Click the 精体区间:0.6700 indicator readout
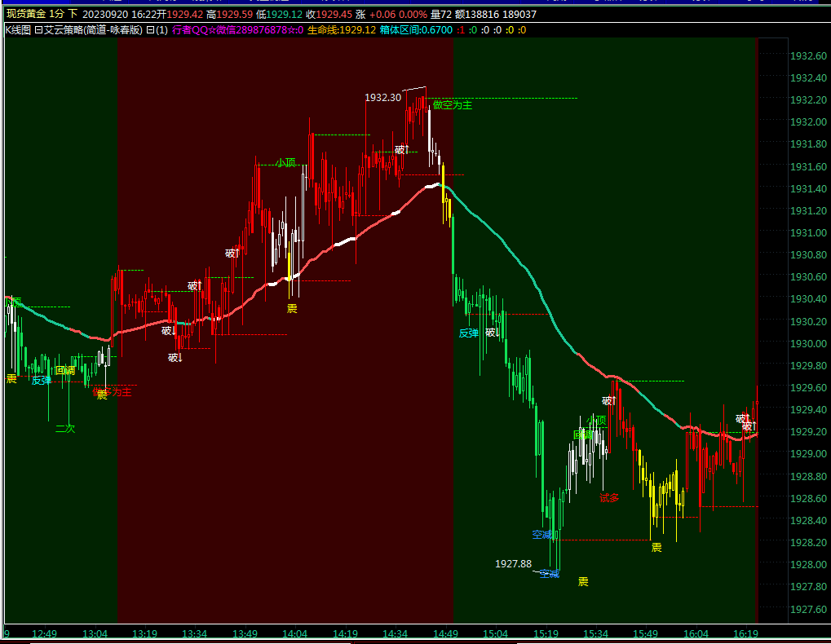Viewport: 831px width, 644px height. coord(417,30)
